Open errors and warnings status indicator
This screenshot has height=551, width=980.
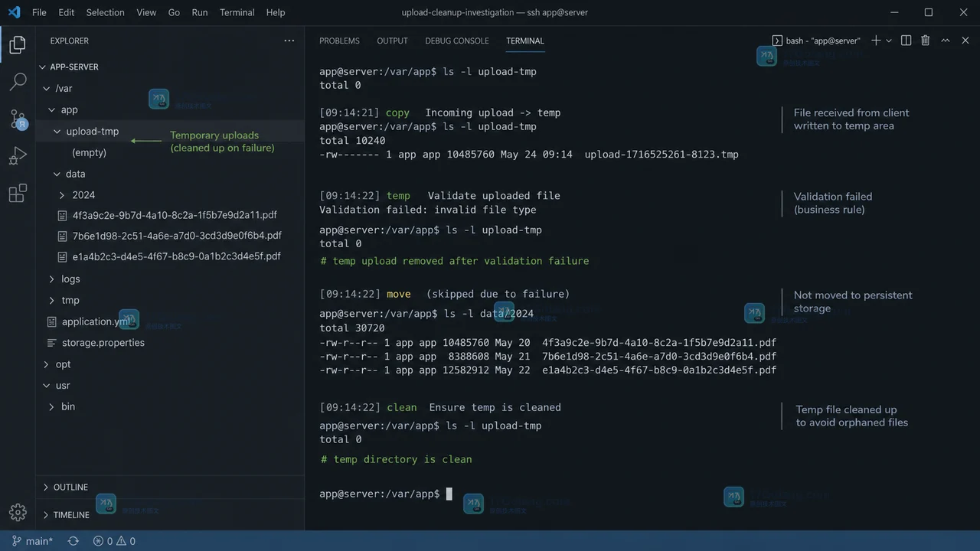pos(114,541)
